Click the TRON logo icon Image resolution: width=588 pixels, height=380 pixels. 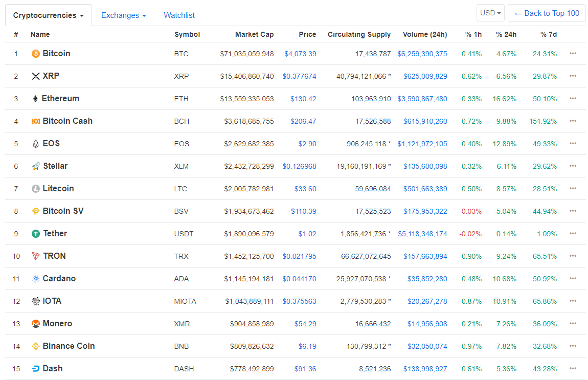tap(35, 256)
